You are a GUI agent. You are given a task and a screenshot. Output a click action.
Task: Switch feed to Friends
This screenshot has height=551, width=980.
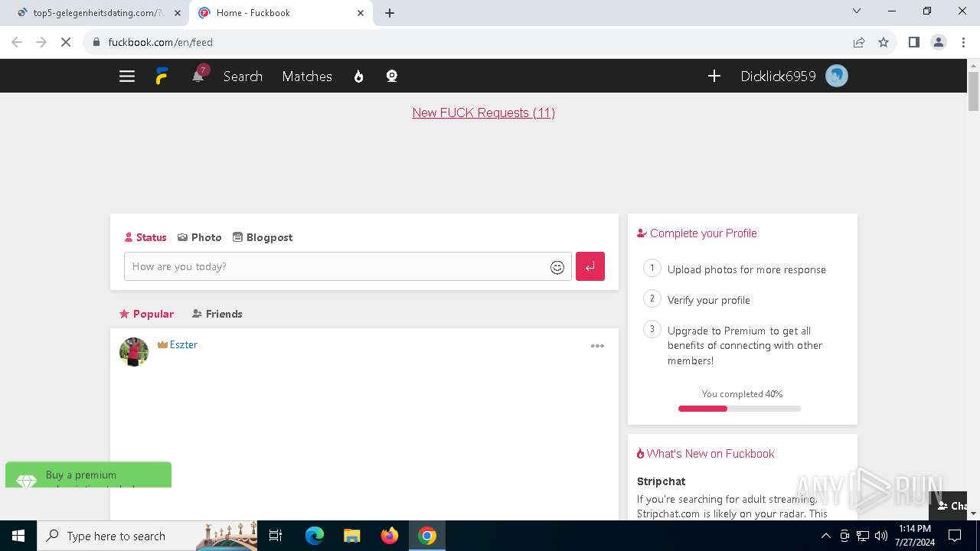pos(217,314)
